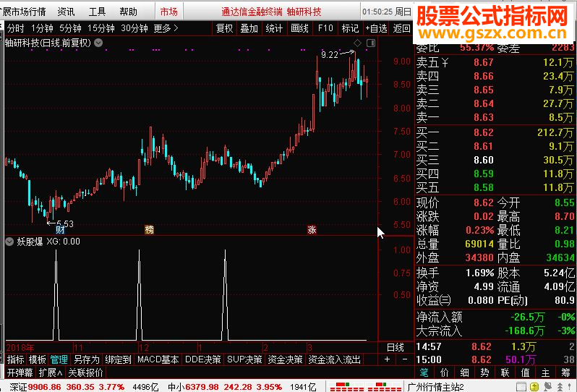Click the 扩展 expander at the bottom
This screenshot has width=577, height=392.
click(51, 372)
